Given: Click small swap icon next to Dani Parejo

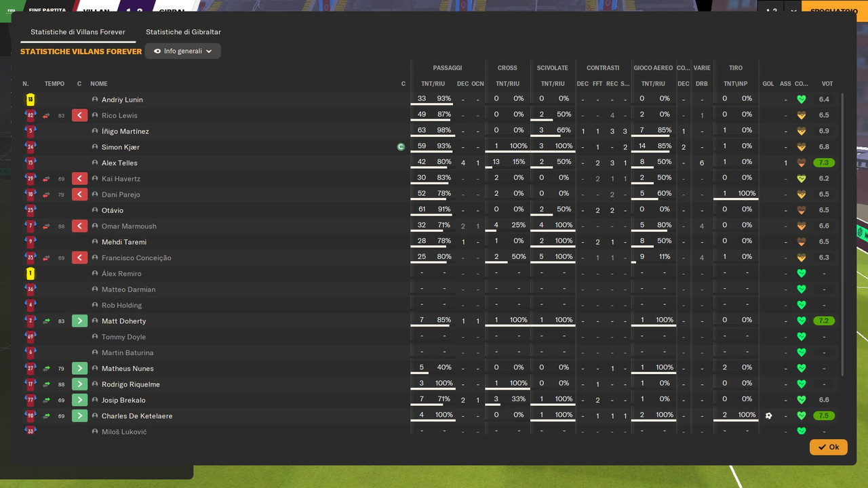Looking at the screenshot, I should tap(47, 195).
